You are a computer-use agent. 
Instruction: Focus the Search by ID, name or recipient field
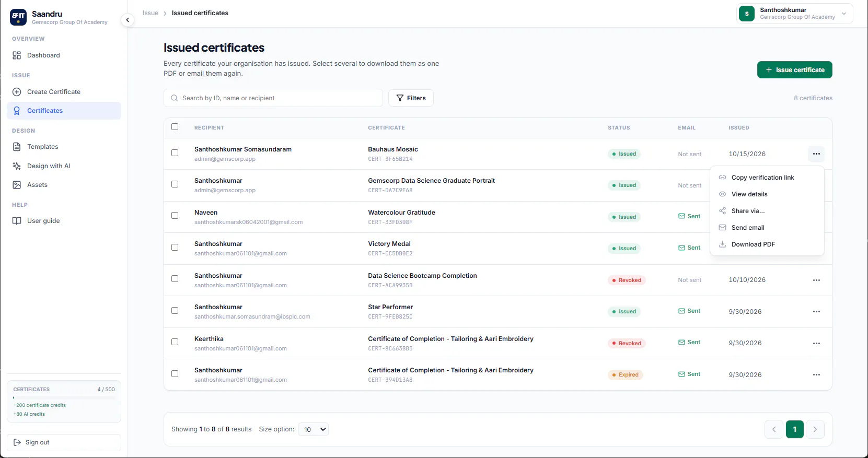(x=273, y=98)
